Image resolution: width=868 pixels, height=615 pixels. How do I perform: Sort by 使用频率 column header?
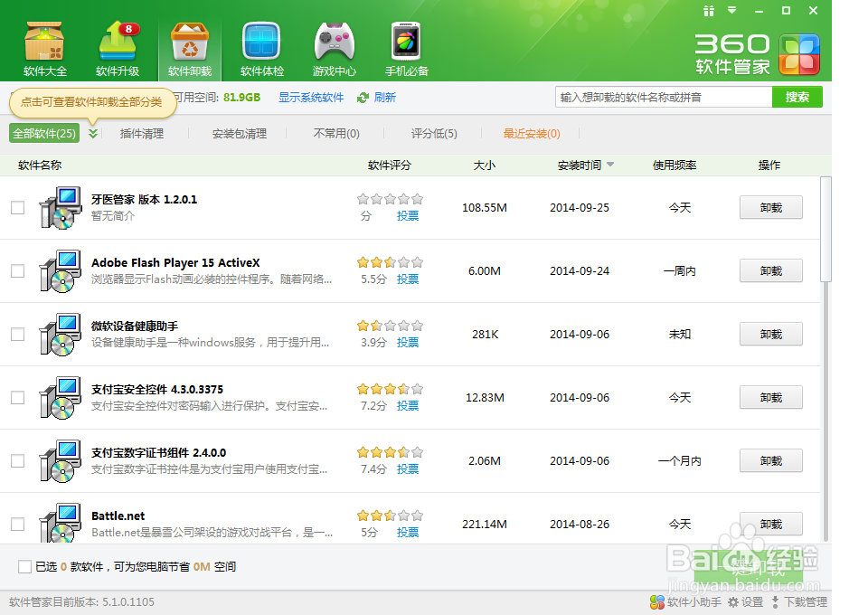675,165
